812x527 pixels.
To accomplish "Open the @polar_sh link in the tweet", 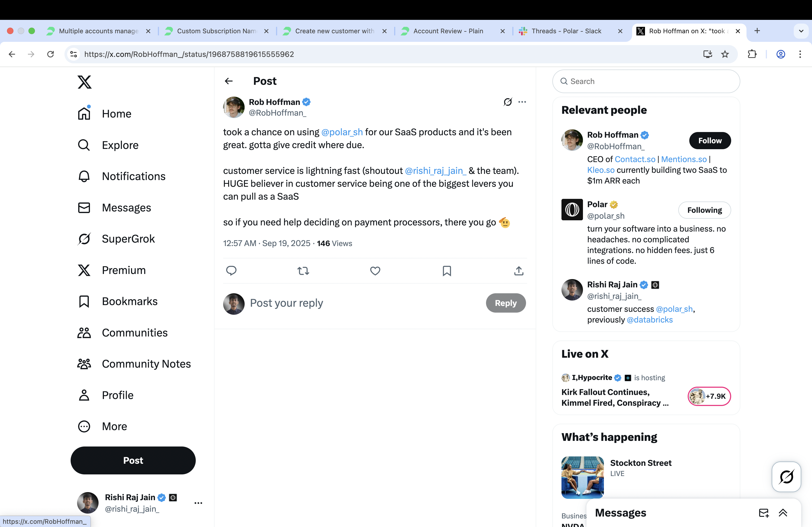I will click(342, 132).
